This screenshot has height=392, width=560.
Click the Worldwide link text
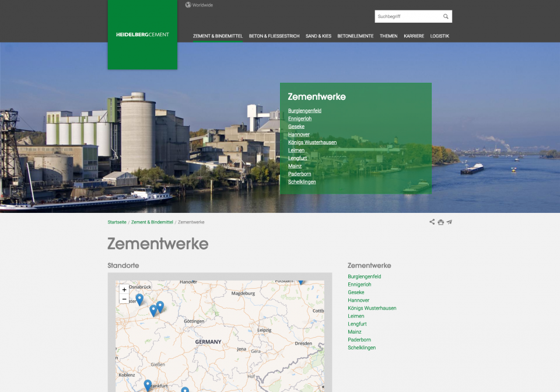(202, 5)
